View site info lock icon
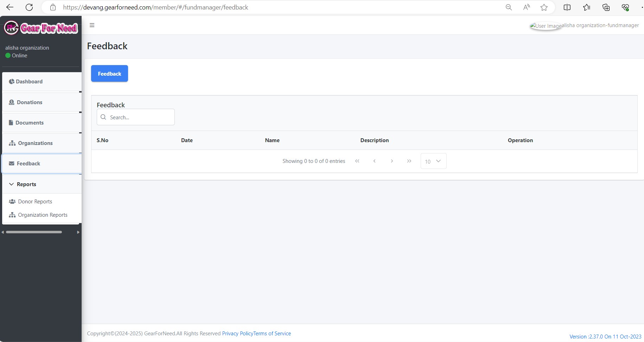The image size is (644, 342). 53,7
